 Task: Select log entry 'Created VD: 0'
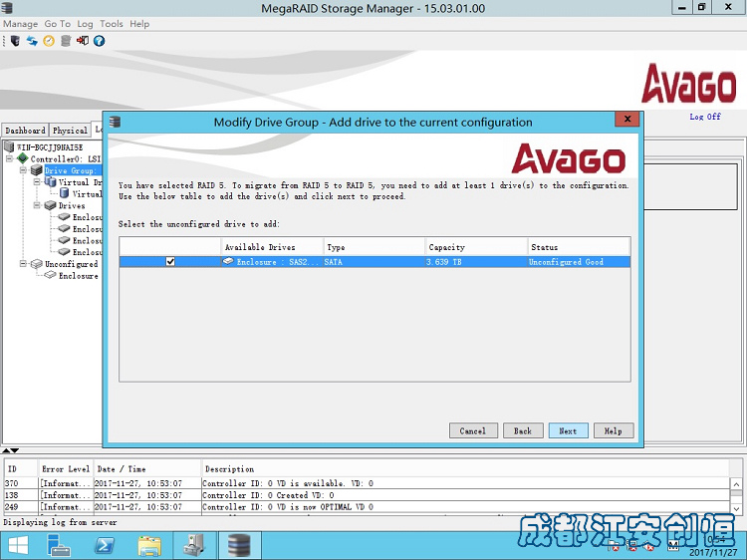(367, 495)
